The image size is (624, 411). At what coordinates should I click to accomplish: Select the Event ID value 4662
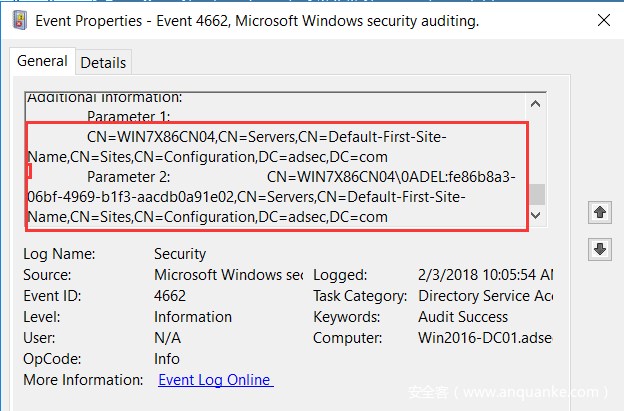coord(171,296)
